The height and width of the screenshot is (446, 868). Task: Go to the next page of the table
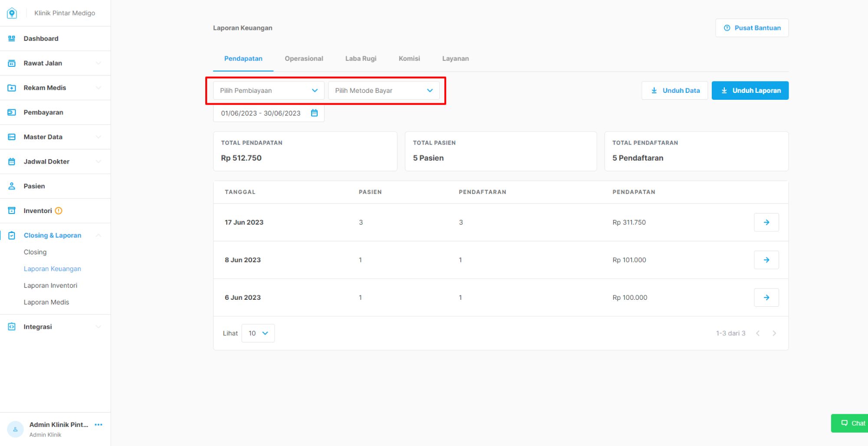click(774, 333)
